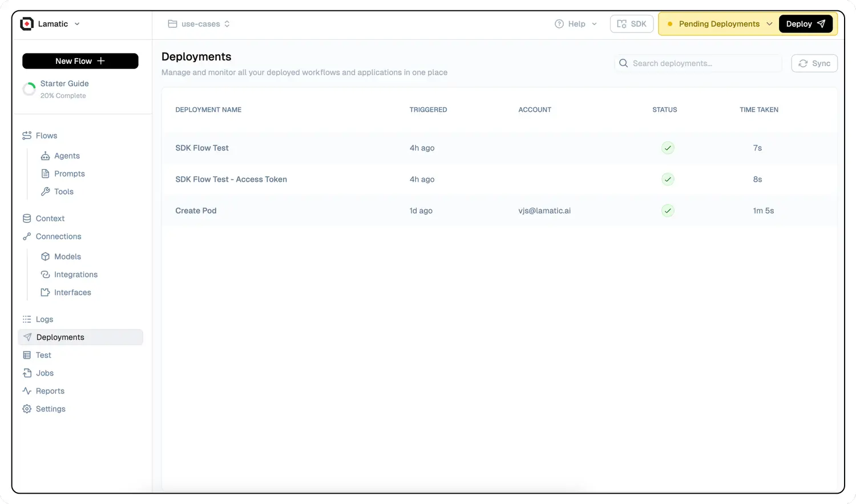Go to Logs in the sidebar

[45, 319]
